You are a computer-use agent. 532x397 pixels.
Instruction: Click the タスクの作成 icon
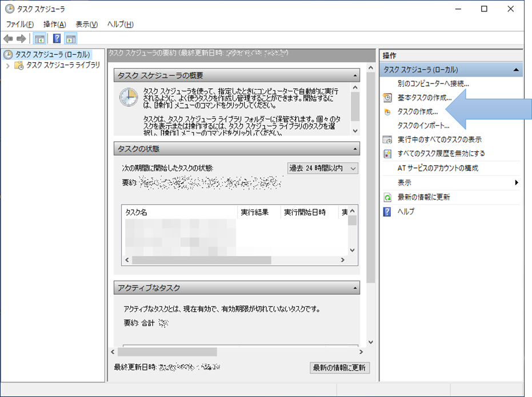[387, 112]
